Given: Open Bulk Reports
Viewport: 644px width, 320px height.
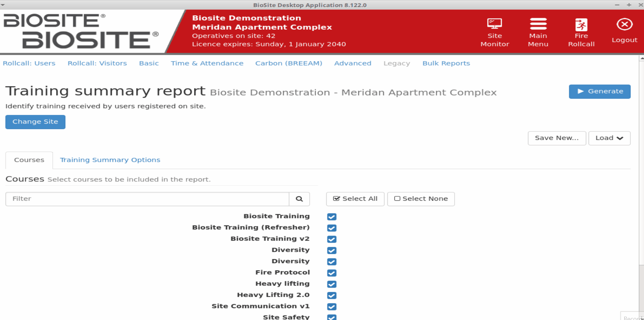Looking at the screenshot, I should [x=446, y=63].
